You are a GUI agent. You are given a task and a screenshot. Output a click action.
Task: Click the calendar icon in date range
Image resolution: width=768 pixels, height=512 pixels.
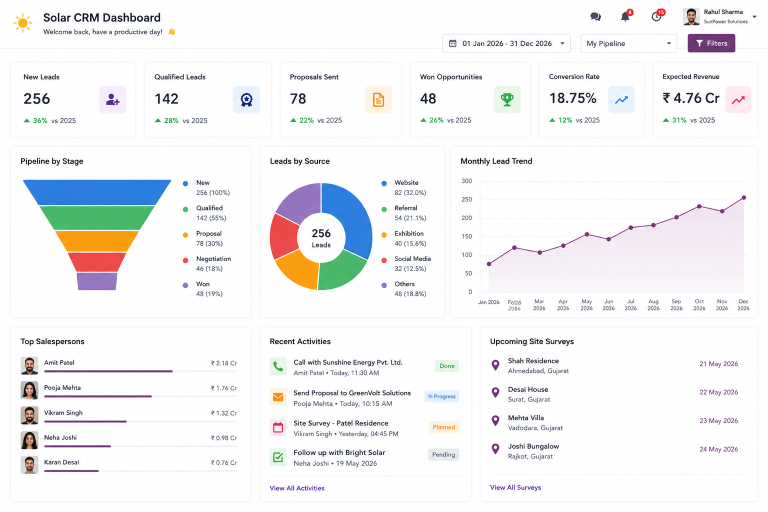[x=453, y=44]
